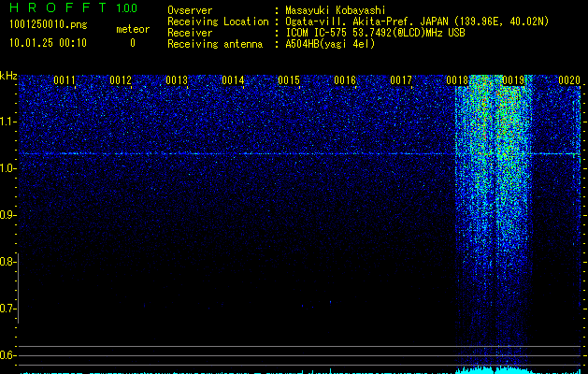Click the 0014 time marker
588x374 pixels.
[x=233, y=80]
